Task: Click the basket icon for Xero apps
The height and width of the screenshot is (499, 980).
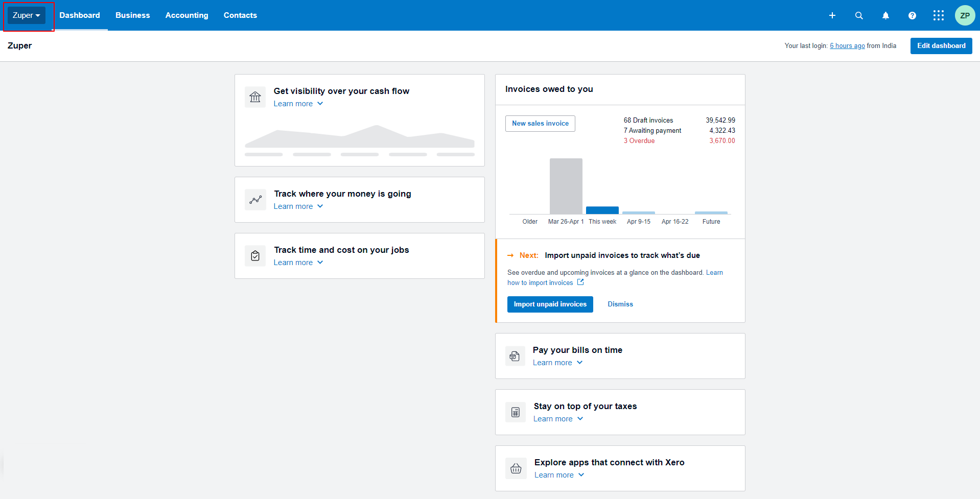Action: coord(516,468)
